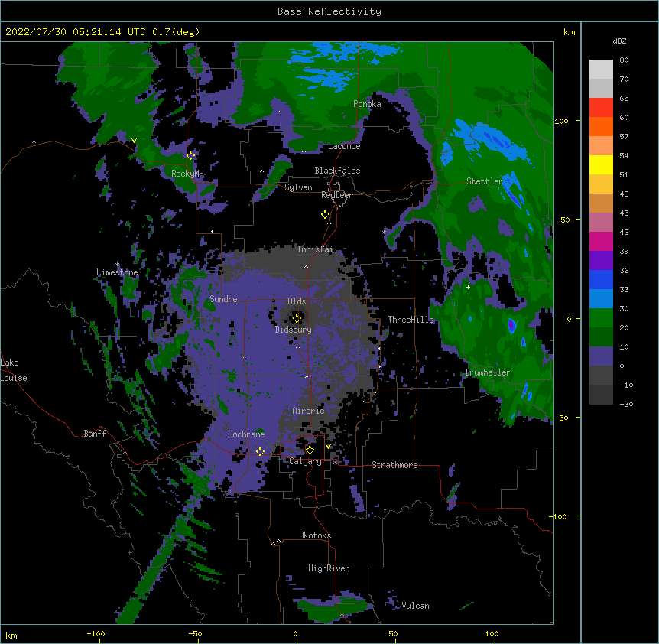The width and height of the screenshot is (659, 644).
Task: Click the Ponoka city label
Action: [x=367, y=104]
